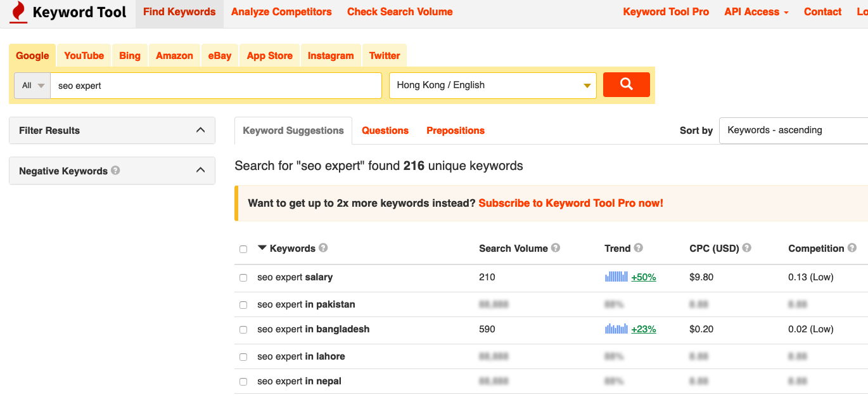This screenshot has height=397, width=868.
Task: Switch to the YouTube tab
Action: pyautogui.click(x=84, y=56)
